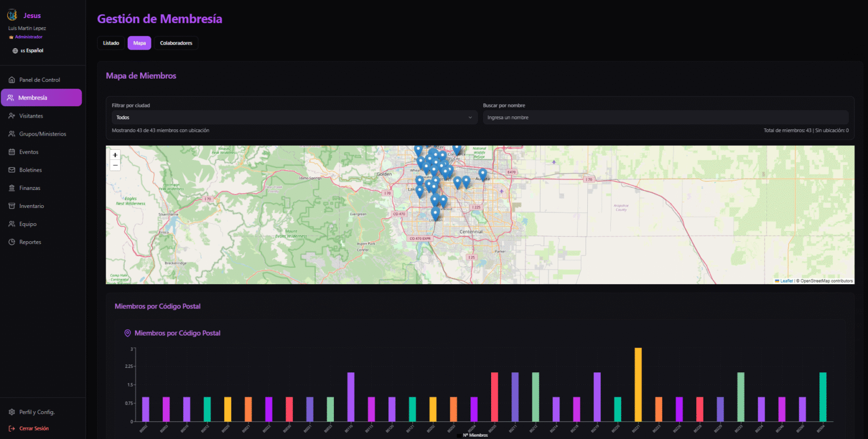Click the Visitantes user-plus icon
This screenshot has height=439, width=868.
tap(12, 116)
